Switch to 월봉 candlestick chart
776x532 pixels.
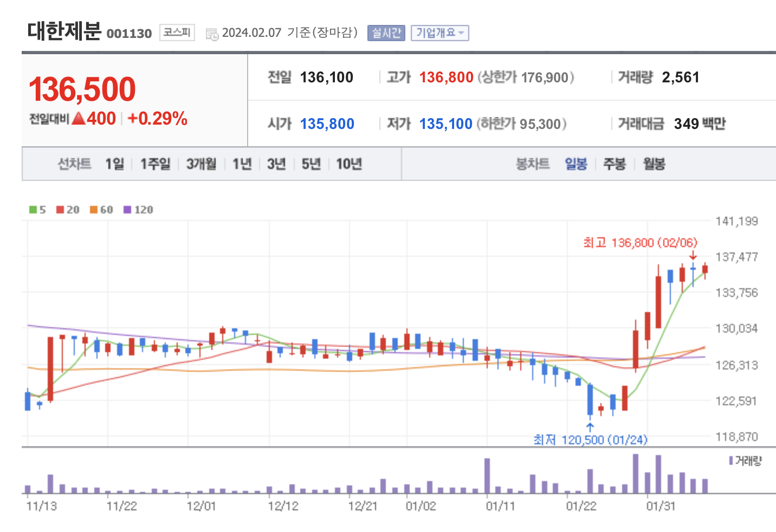pos(654,164)
